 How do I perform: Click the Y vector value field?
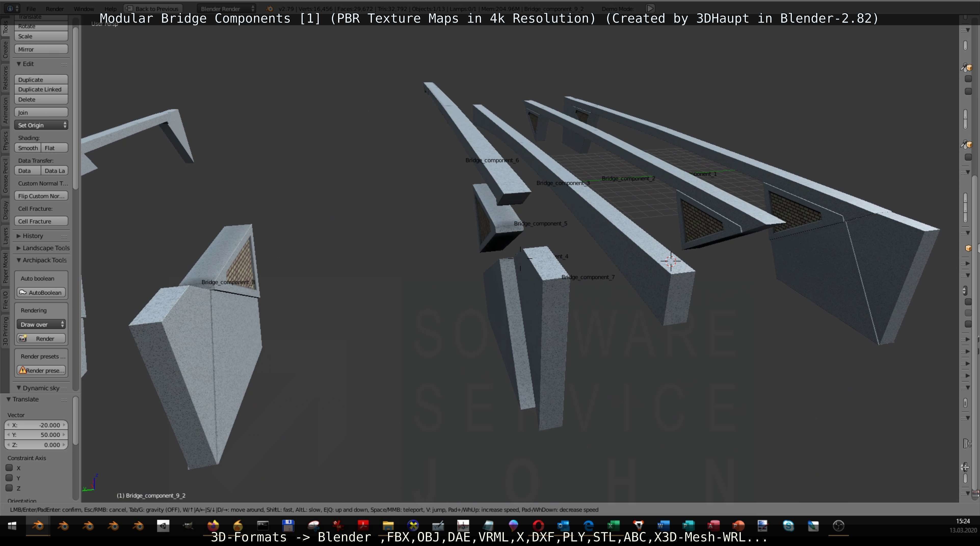[36, 435]
